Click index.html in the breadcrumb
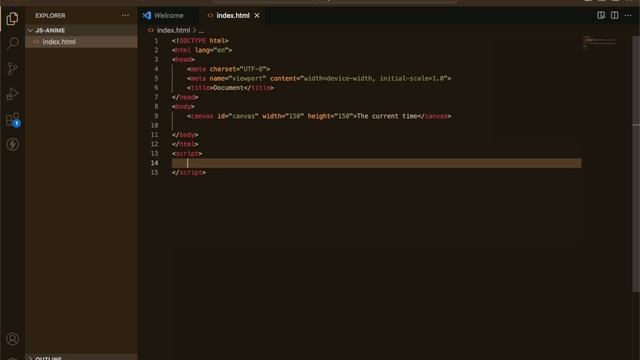This screenshot has width=640, height=360. [x=173, y=30]
